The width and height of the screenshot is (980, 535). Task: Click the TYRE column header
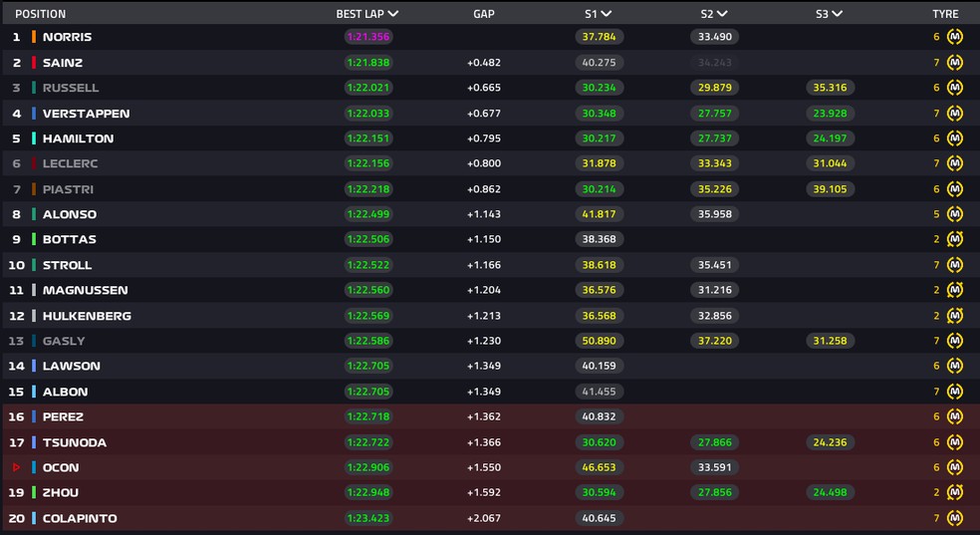coord(945,14)
